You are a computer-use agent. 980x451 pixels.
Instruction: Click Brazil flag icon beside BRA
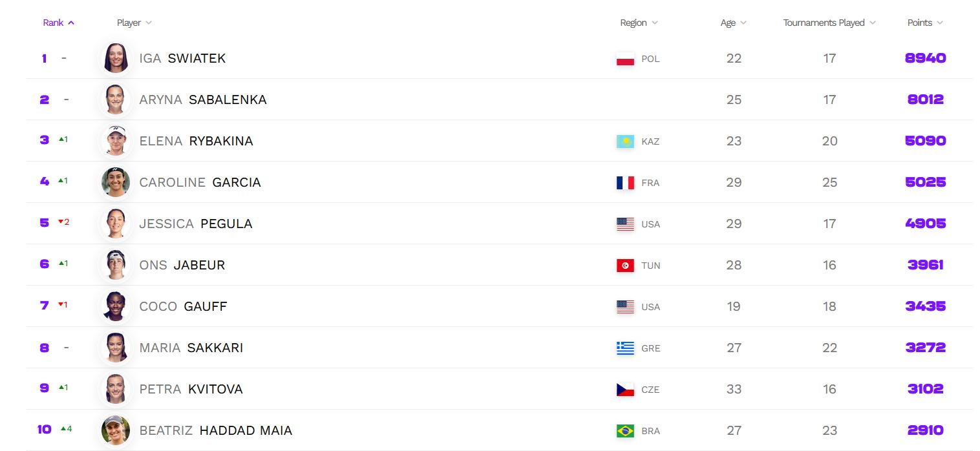(625, 431)
